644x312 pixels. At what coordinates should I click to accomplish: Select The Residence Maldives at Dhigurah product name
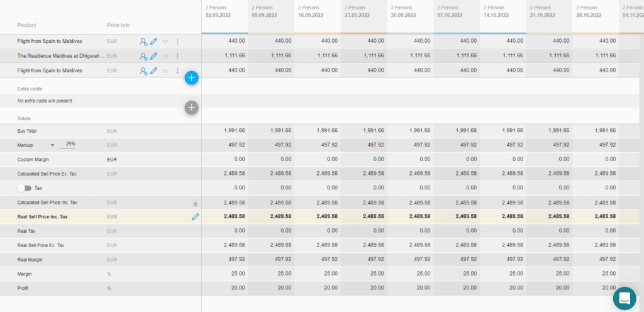coord(61,56)
